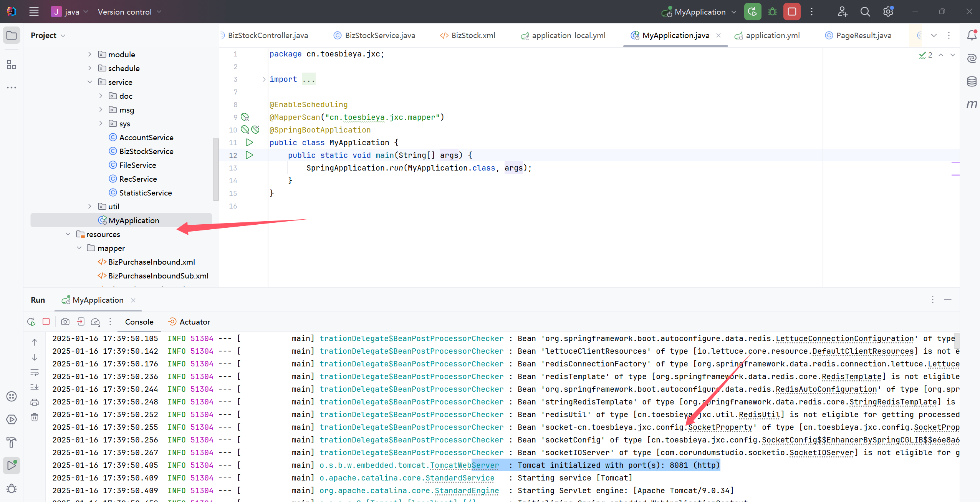The image size is (980, 502).
Task: Open the application.yml editor tab
Action: (x=773, y=35)
